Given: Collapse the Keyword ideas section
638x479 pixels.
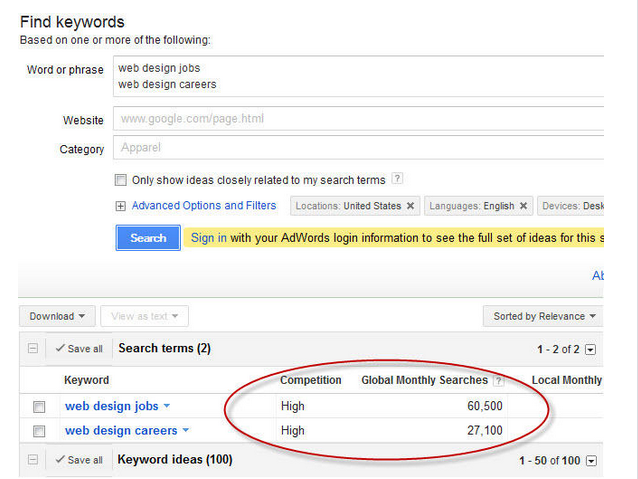Looking at the screenshot, I should pyautogui.click(x=33, y=460).
